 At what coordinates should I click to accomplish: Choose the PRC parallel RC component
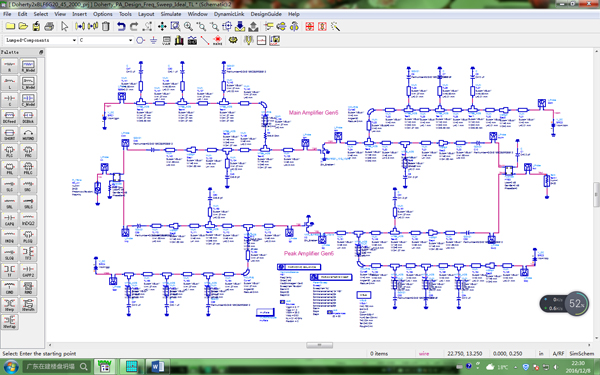[x=28, y=152]
